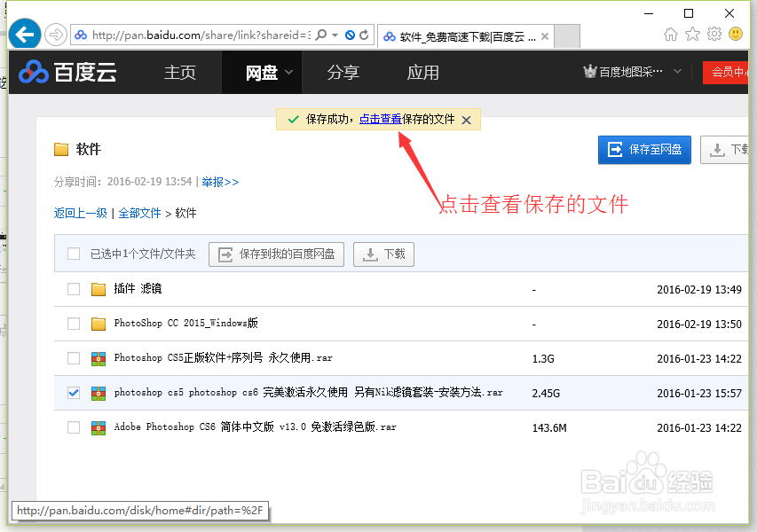Open the 网盘 navigation item

pos(262,73)
